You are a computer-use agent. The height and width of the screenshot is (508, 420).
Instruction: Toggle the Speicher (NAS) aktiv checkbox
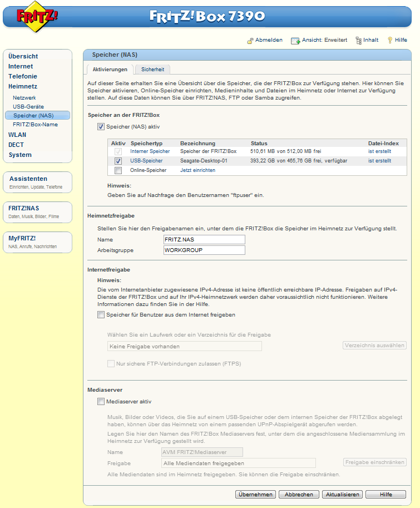click(101, 127)
